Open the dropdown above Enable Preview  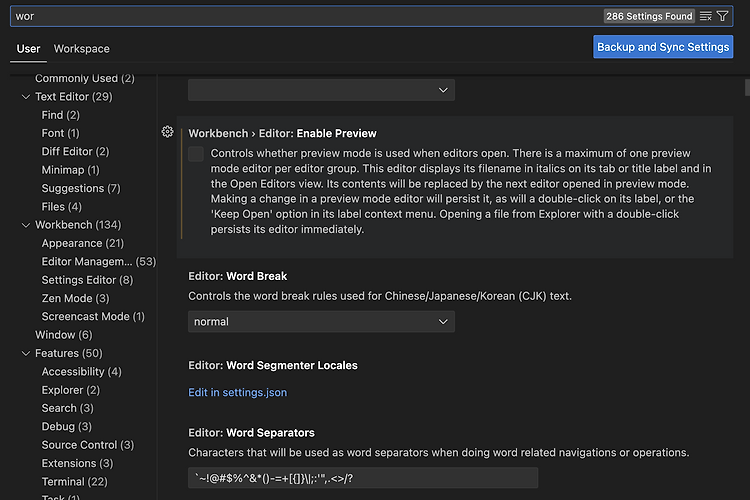click(x=321, y=90)
